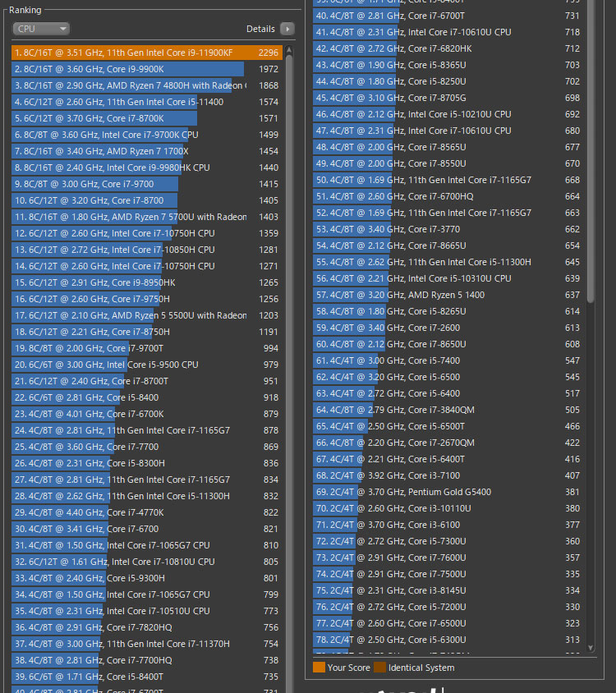Select the Core i7-8700T row ranked 21

tap(147, 381)
